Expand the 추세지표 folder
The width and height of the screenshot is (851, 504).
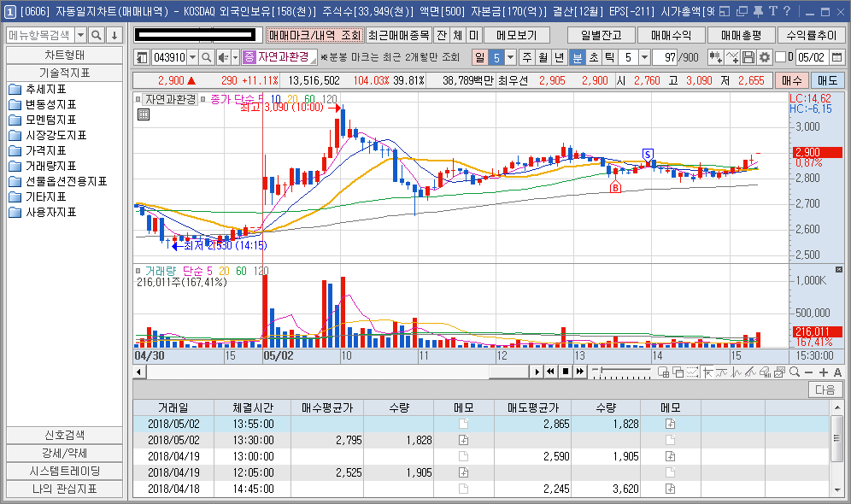coord(45,89)
